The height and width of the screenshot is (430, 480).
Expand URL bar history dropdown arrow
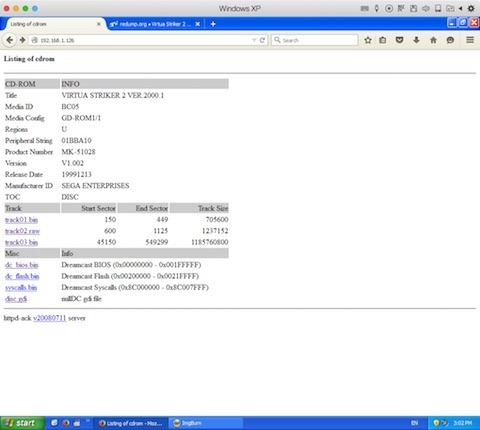pyautogui.click(x=254, y=40)
